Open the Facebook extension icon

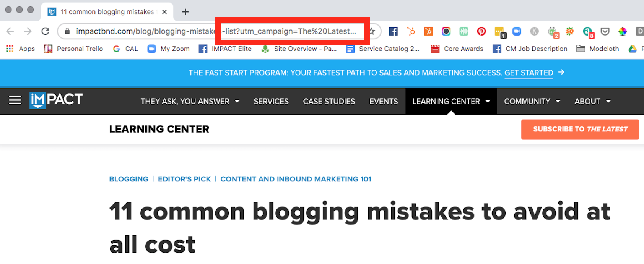tap(393, 31)
